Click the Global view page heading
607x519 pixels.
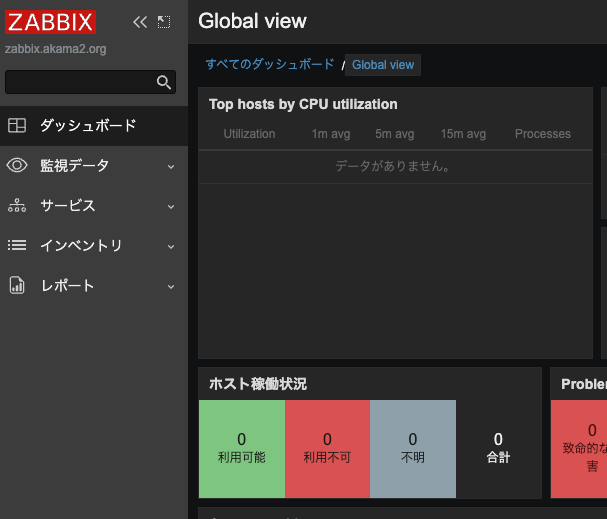click(x=252, y=21)
